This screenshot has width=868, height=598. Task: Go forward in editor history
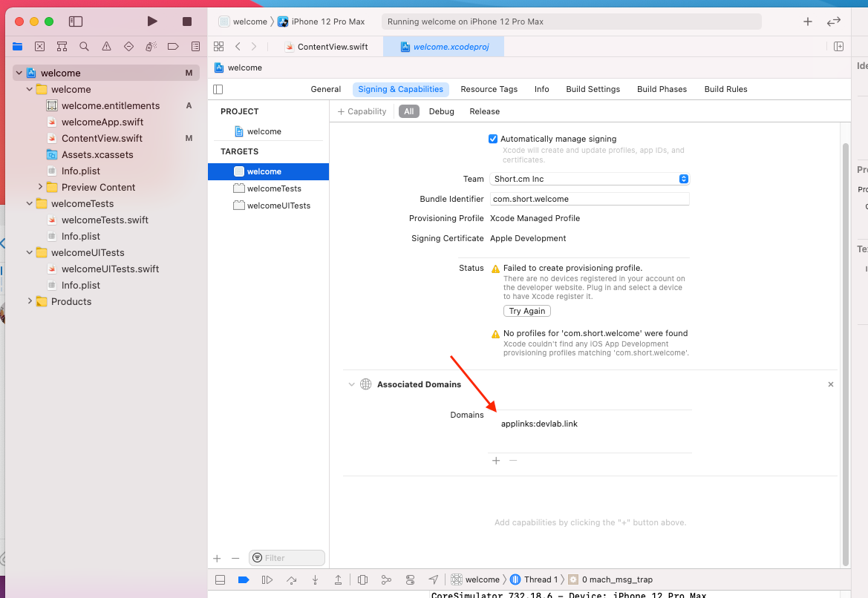[254, 47]
